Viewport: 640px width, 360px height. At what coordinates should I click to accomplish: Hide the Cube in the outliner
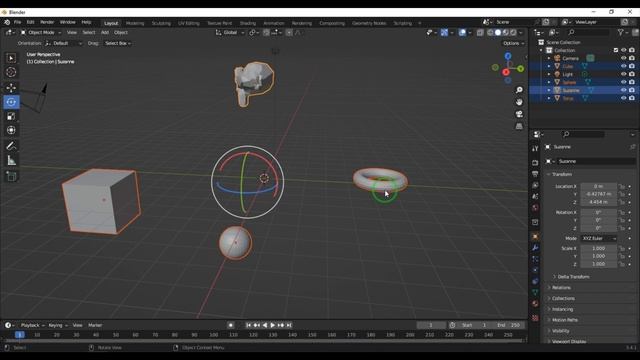[x=623, y=66]
